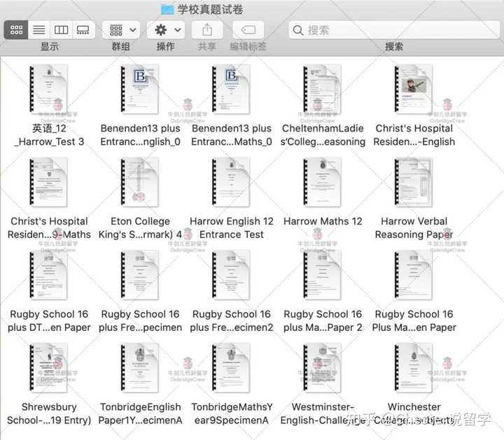
Task: Select Christ's Hospital 9-Maths file icon
Action: (x=49, y=182)
